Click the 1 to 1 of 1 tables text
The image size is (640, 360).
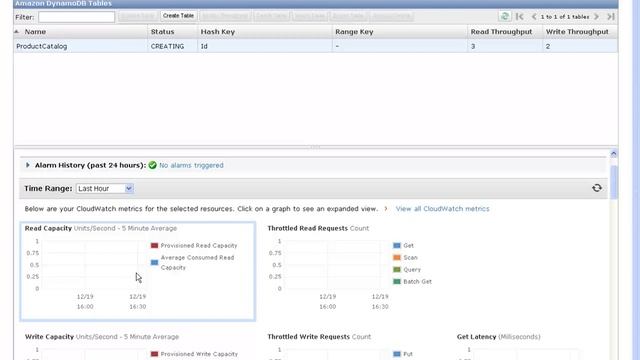point(565,17)
